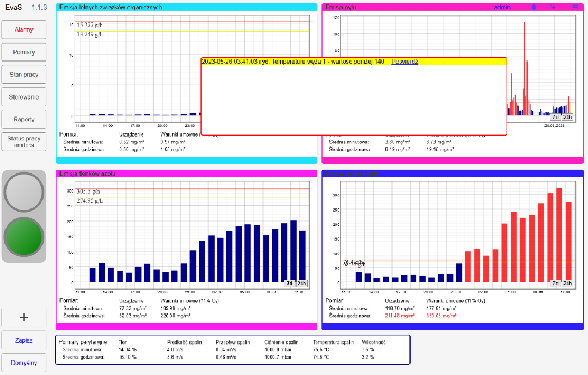The height and width of the screenshot is (375, 588).
Task: Click the plus add-widget button
Action: 24,317
